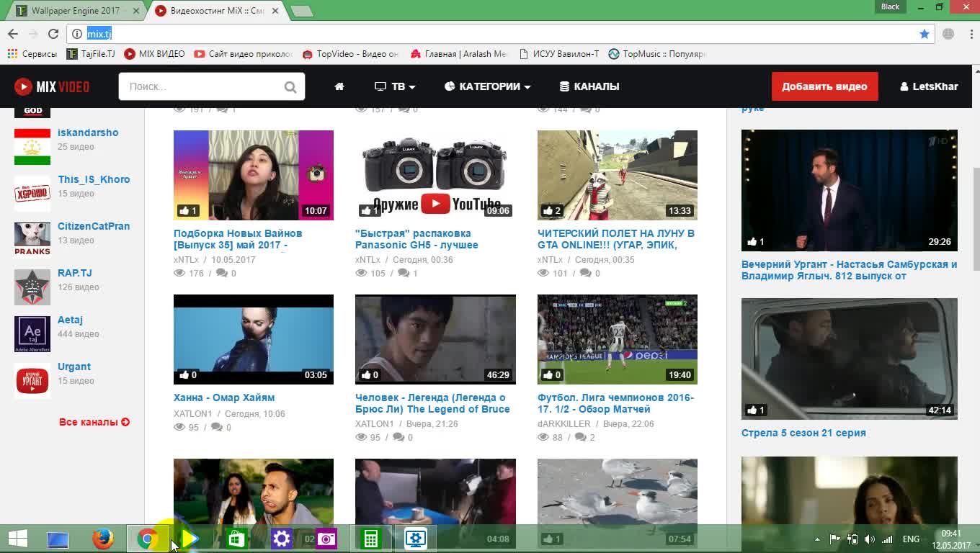Open the Windows Start menu

(x=18, y=539)
